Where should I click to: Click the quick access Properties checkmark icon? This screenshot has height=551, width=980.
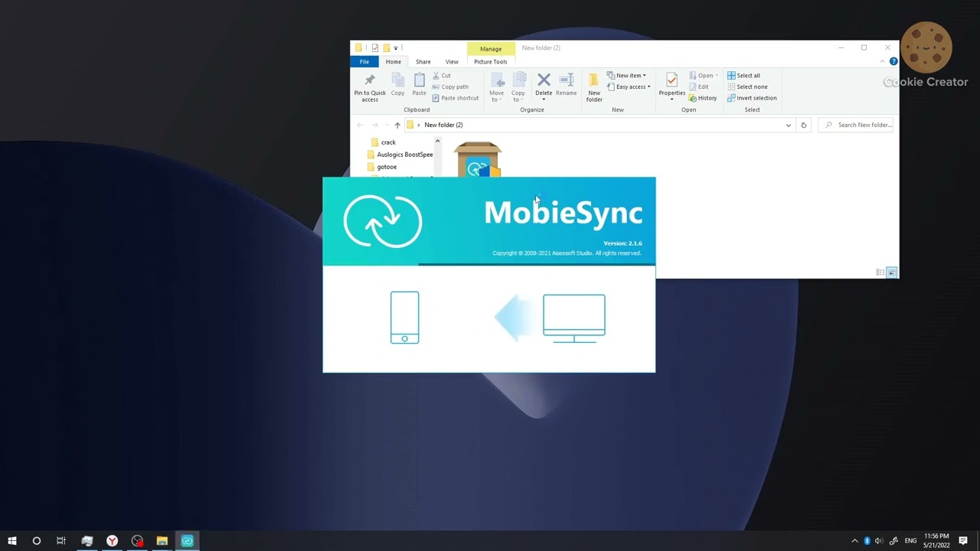(x=374, y=47)
